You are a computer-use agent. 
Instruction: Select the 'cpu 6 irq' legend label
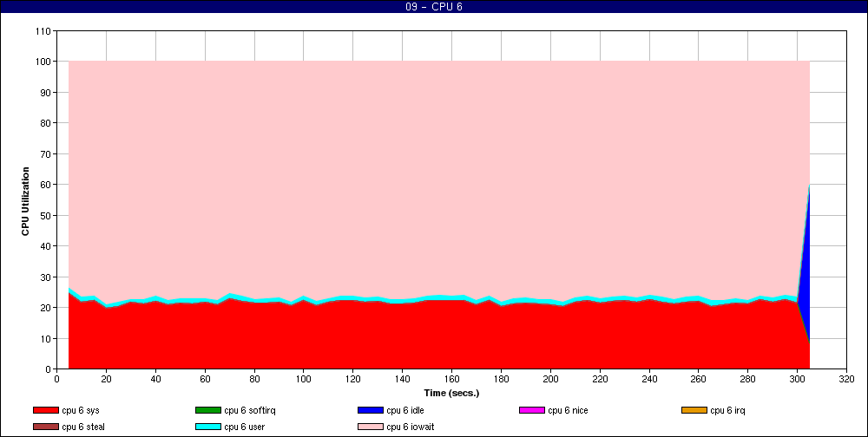(x=728, y=410)
